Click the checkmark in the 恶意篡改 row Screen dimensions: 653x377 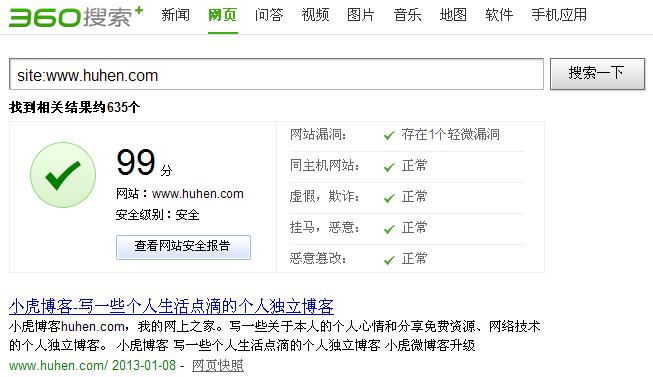389,260
